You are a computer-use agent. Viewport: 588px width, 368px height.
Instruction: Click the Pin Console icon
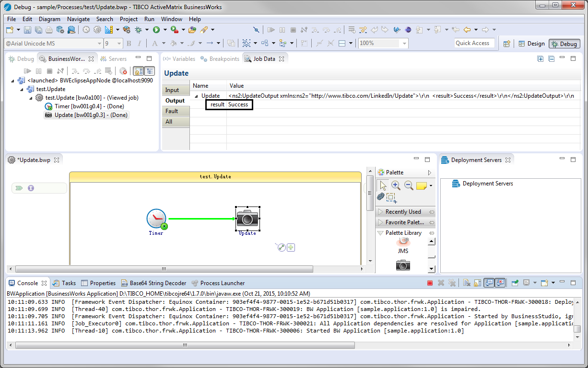pyautogui.click(x=515, y=283)
